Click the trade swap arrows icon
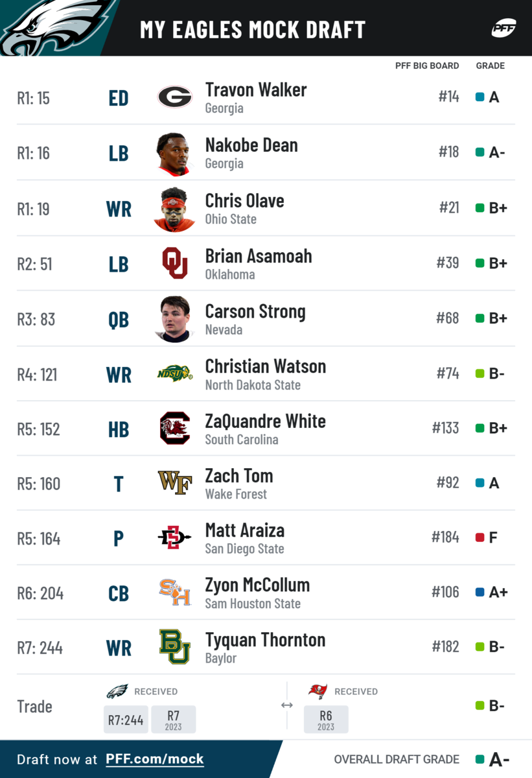Screen dimensions: 532x778 [x=287, y=705]
